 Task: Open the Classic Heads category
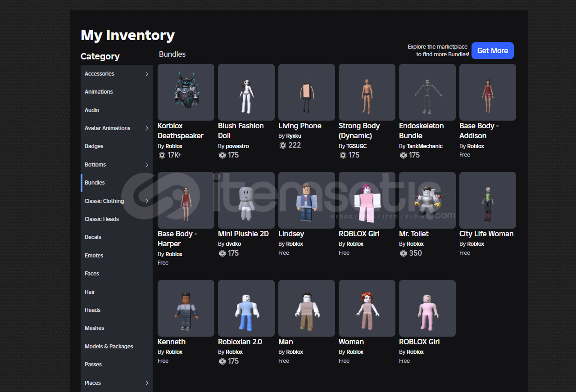(x=117, y=219)
